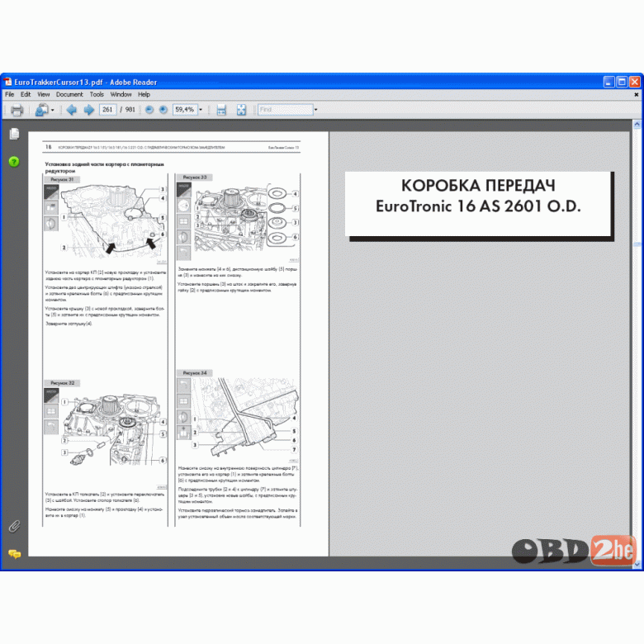Click the fit one full page icon
Viewport: 644px width, 644px height.
pyautogui.click(x=241, y=110)
